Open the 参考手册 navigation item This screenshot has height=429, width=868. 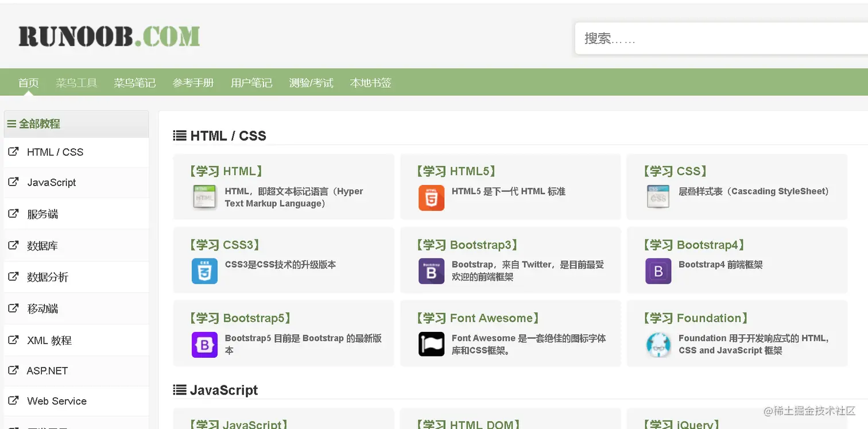pos(193,83)
